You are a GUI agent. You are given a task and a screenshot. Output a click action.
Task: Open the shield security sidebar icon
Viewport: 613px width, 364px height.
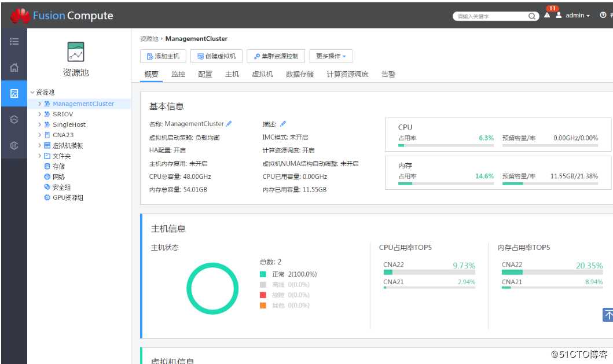point(14,145)
